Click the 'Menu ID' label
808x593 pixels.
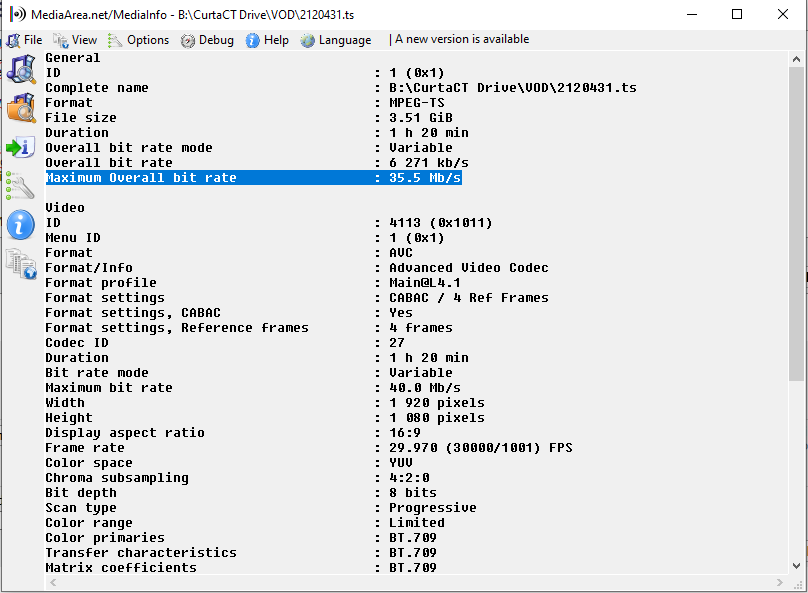tap(73, 238)
